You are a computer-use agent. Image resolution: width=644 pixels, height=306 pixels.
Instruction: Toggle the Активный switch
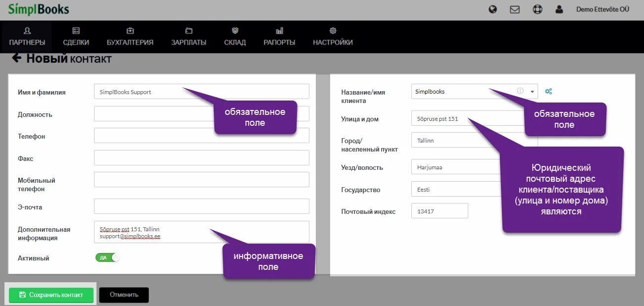[108, 257]
